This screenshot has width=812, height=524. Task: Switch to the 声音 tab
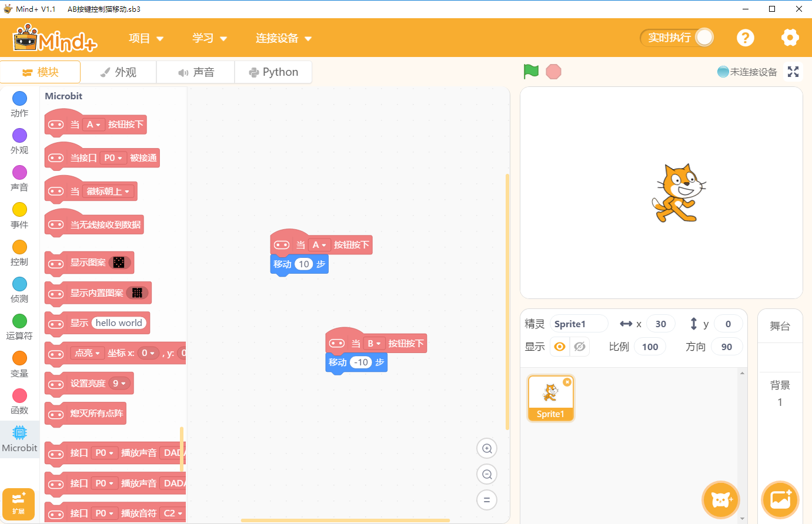pyautogui.click(x=196, y=72)
